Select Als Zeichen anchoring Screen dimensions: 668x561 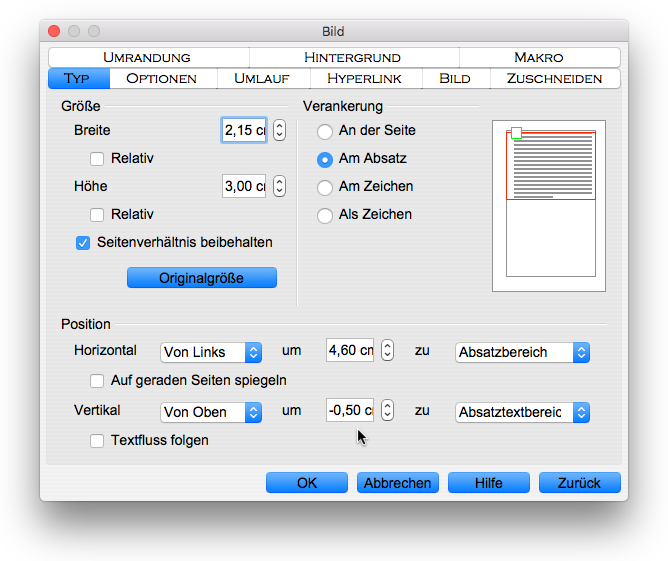tap(325, 216)
